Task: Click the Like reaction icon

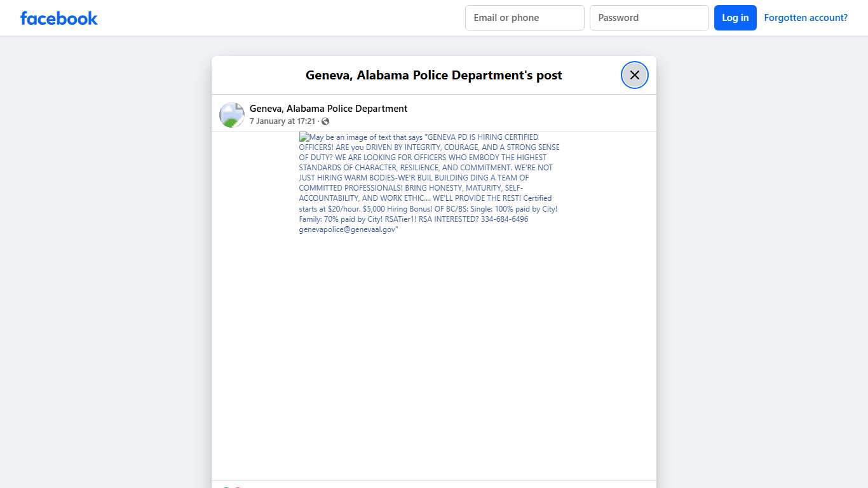Action: [226, 487]
